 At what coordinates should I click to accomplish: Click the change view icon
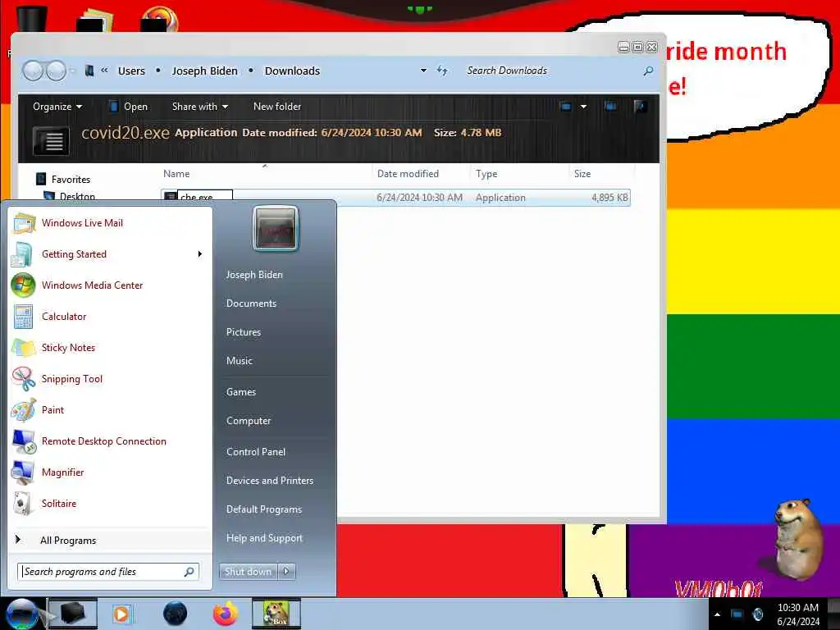(566, 106)
